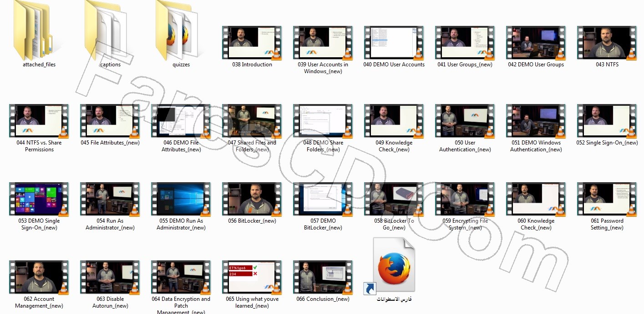
Task: Select the 047 Shared Files and Folders video
Action: pyautogui.click(x=252, y=121)
